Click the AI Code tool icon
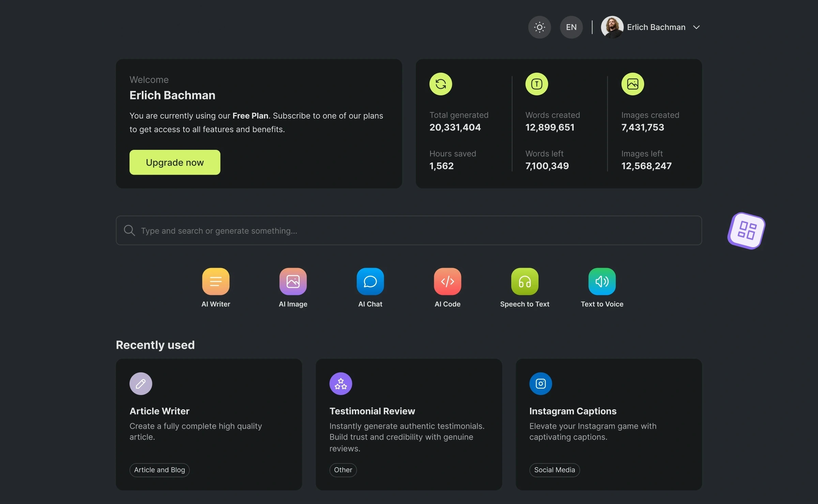 pos(447,281)
